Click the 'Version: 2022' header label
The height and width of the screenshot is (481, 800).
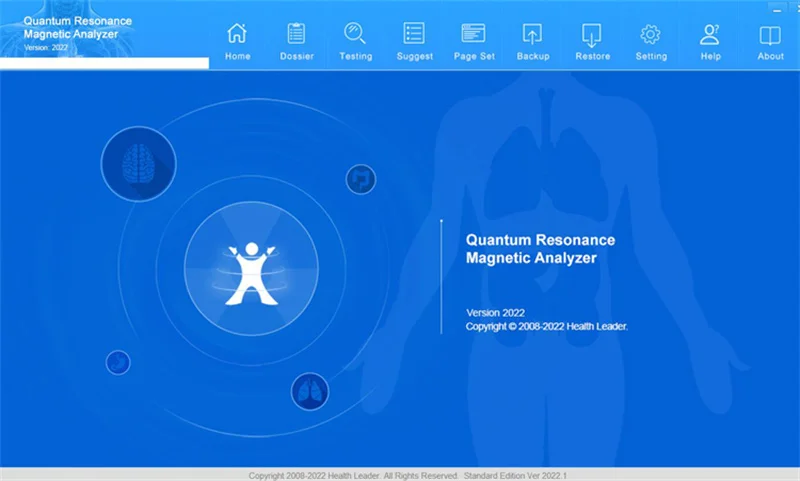(45, 47)
